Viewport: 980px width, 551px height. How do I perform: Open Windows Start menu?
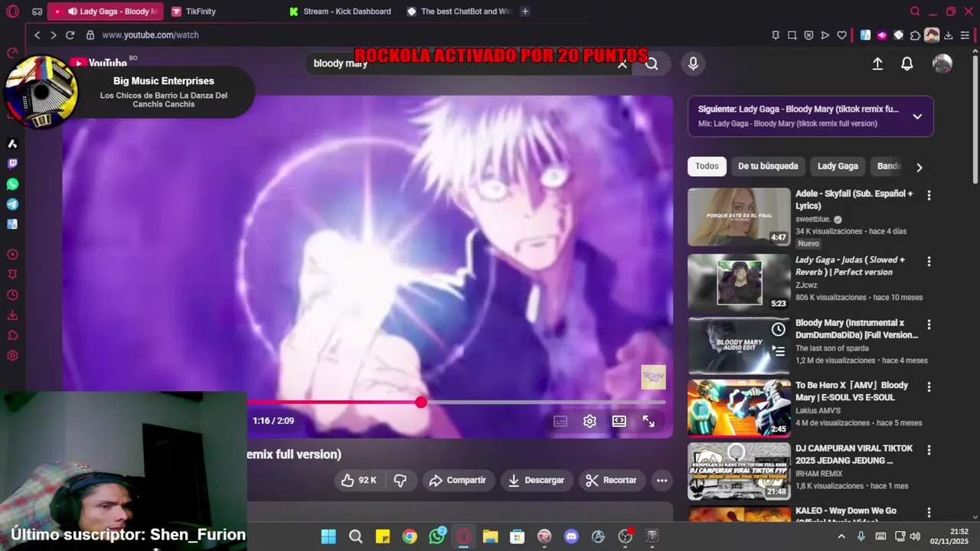click(x=328, y=536)
